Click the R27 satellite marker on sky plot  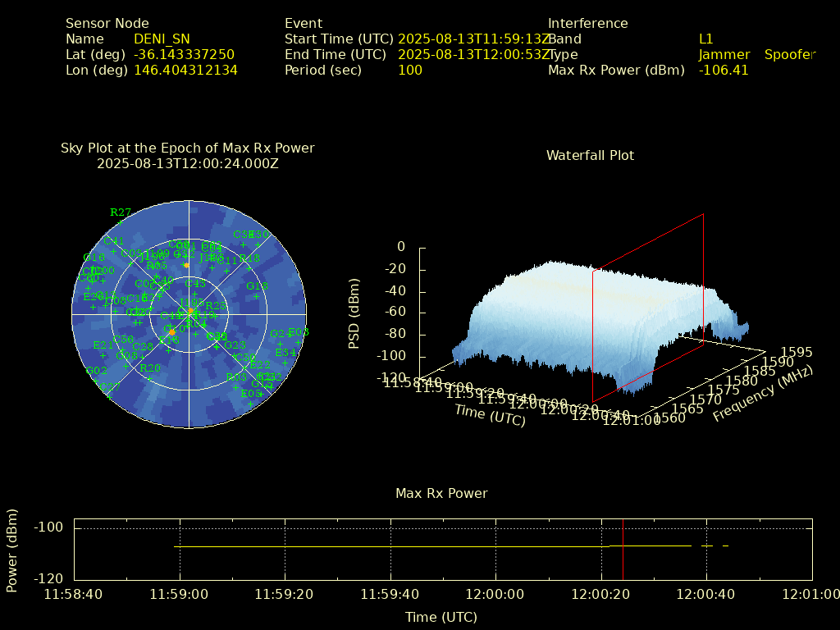pos(120,222)
